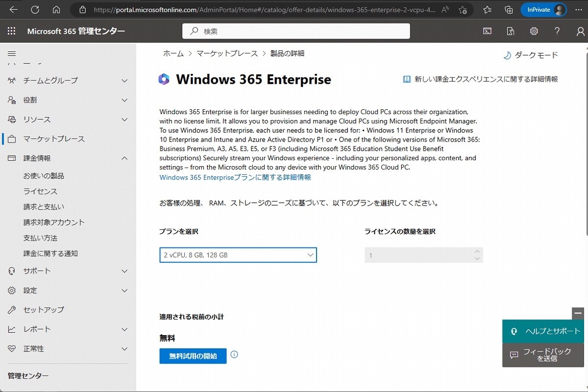588x392 pixels.
Task: Add this page to favorites star icon
Action: 463,9
